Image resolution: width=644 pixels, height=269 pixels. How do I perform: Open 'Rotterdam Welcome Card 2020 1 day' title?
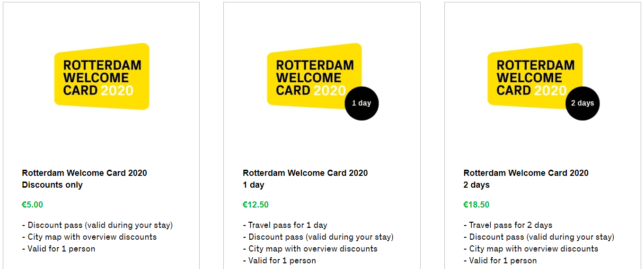[305, 179]
